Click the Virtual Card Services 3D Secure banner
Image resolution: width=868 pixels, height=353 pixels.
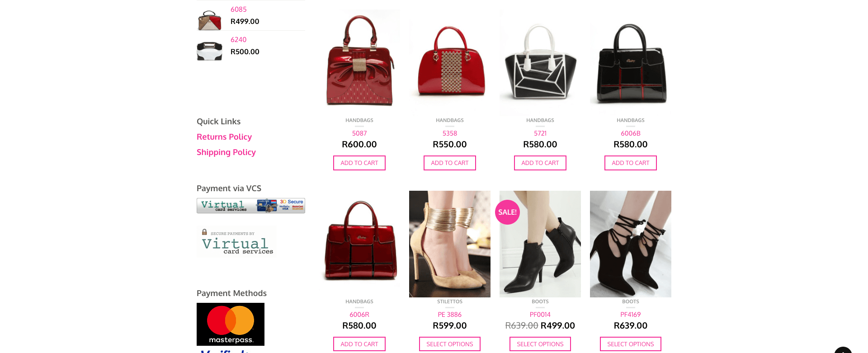251,206
